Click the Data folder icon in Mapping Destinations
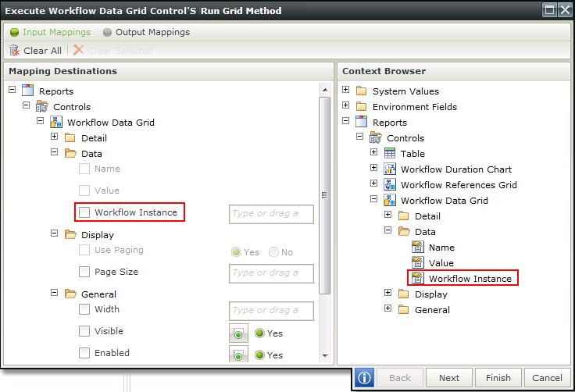Screen dimensions: 575x392 click(x=70, y=153)
